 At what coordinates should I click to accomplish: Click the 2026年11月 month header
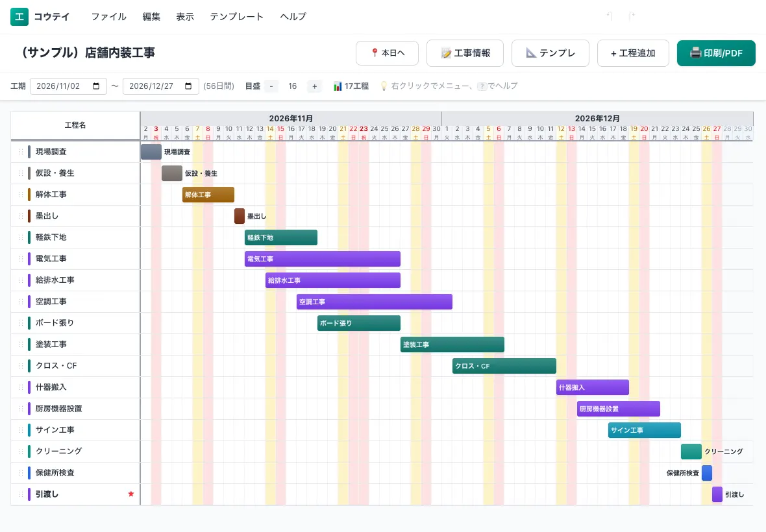click(291, 118)
